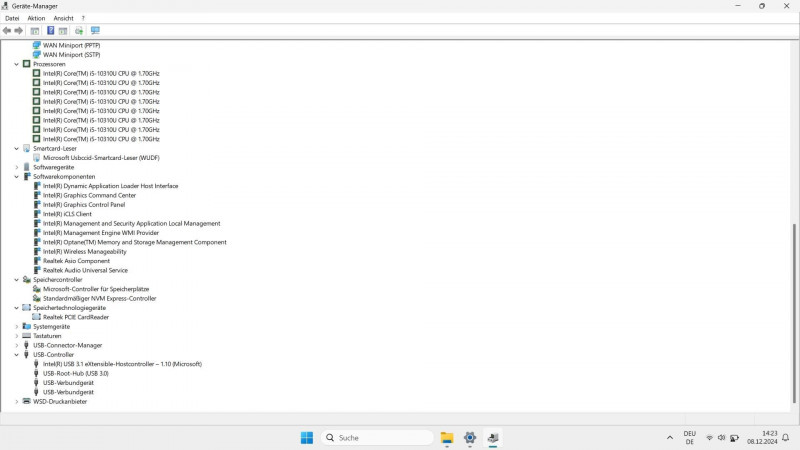
Task: Click the vertical scrollbar thumb
Action: (x=794, y=313)
